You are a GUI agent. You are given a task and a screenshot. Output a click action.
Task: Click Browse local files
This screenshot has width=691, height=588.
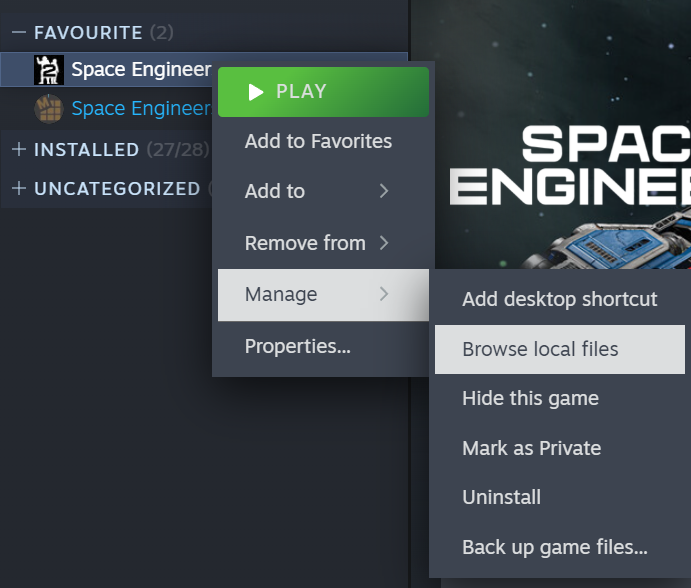[540, 349]
